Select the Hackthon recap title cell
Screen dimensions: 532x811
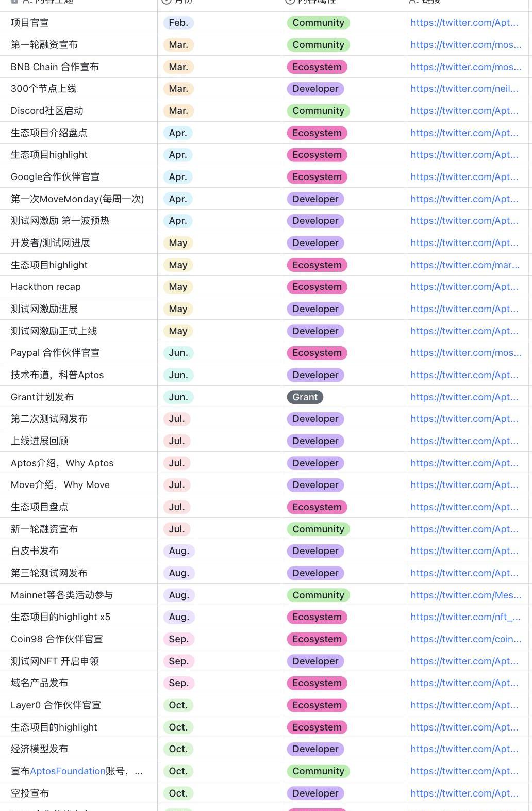(46, 287)
